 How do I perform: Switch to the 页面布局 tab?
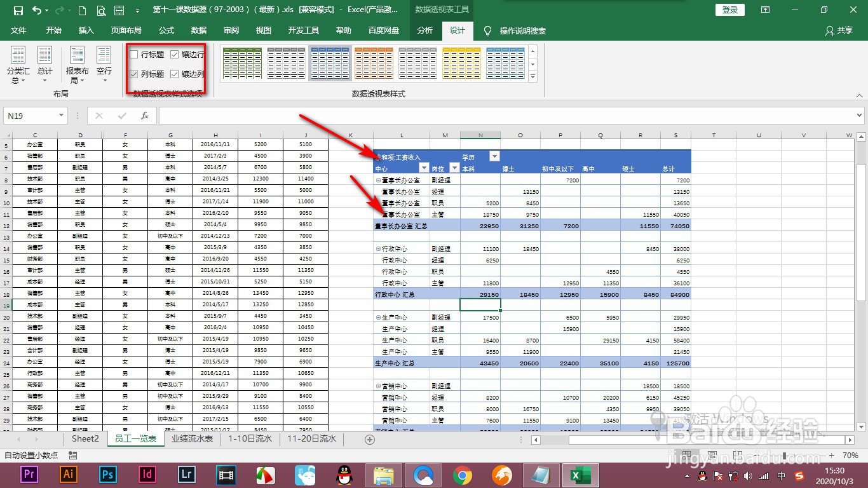tap(126, 30)
